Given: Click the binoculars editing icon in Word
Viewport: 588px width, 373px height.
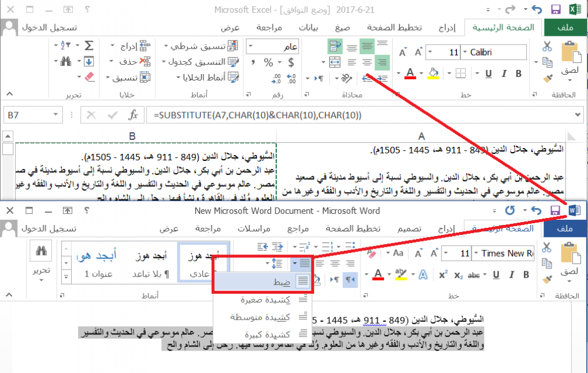Looking at the screenshot, I should (x=41, y=251).
